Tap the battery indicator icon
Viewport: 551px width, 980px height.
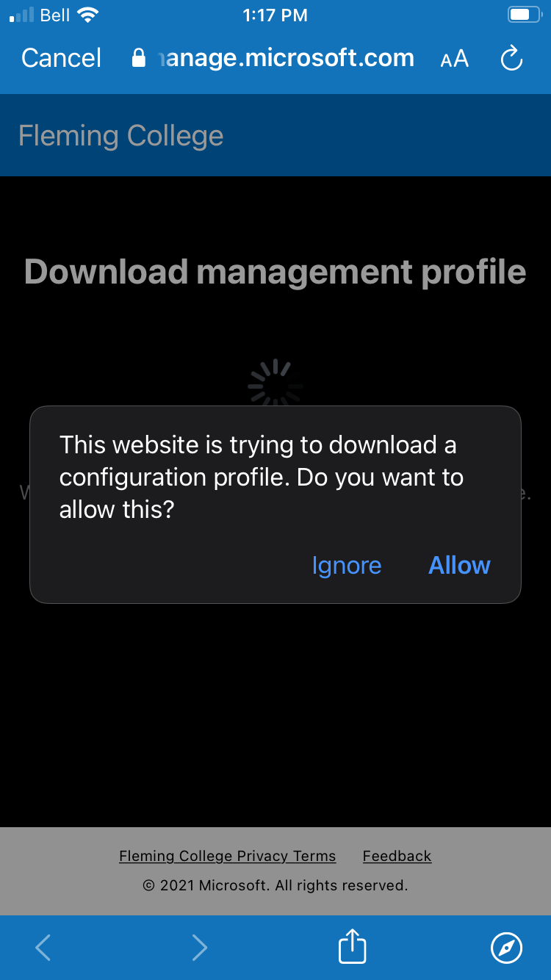pos(522,15)
